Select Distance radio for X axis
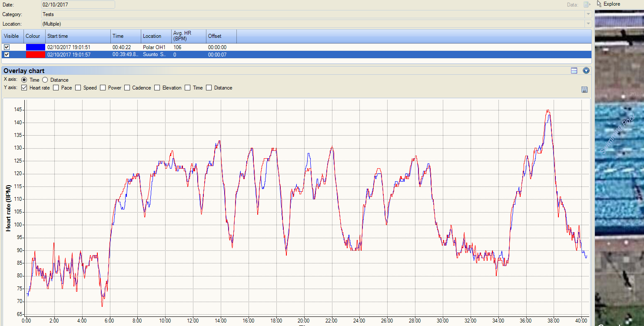Viewport: 644px width, 326px height. (x=45, y=80)
